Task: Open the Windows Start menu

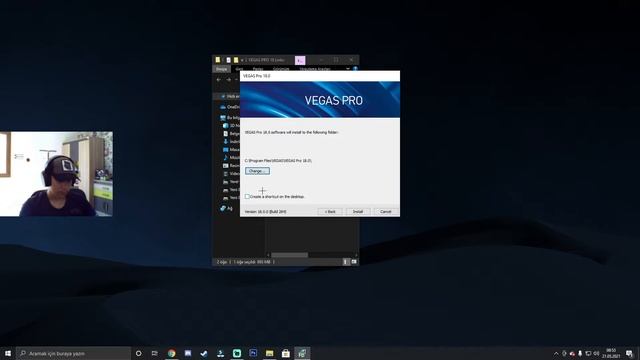Action: [8, 353]
